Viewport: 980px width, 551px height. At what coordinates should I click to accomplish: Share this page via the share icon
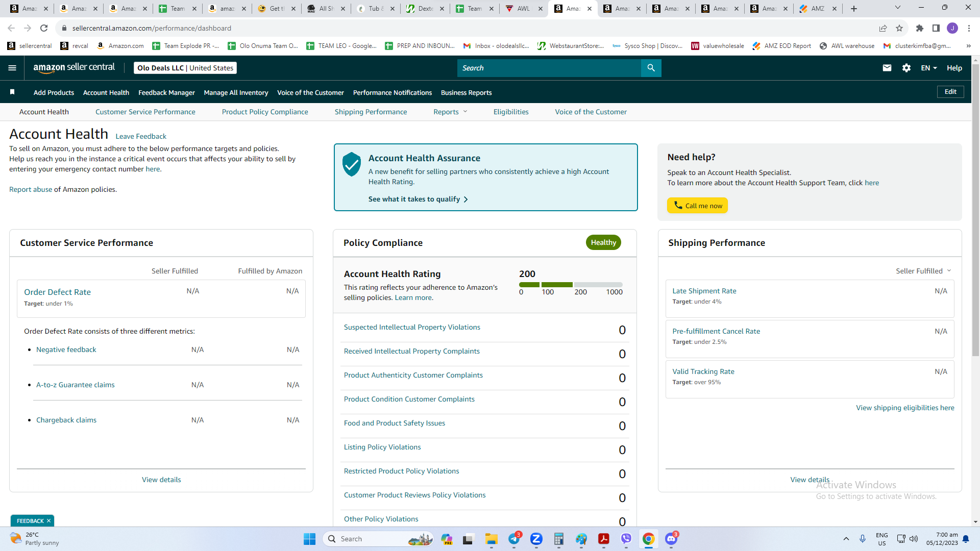click(x=883, y=28)
